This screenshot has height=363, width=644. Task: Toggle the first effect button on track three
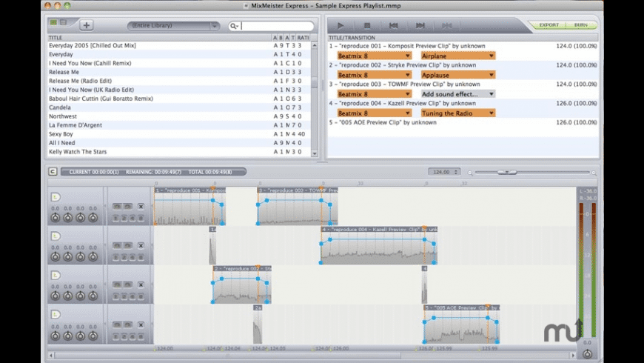tap(117, 284)
